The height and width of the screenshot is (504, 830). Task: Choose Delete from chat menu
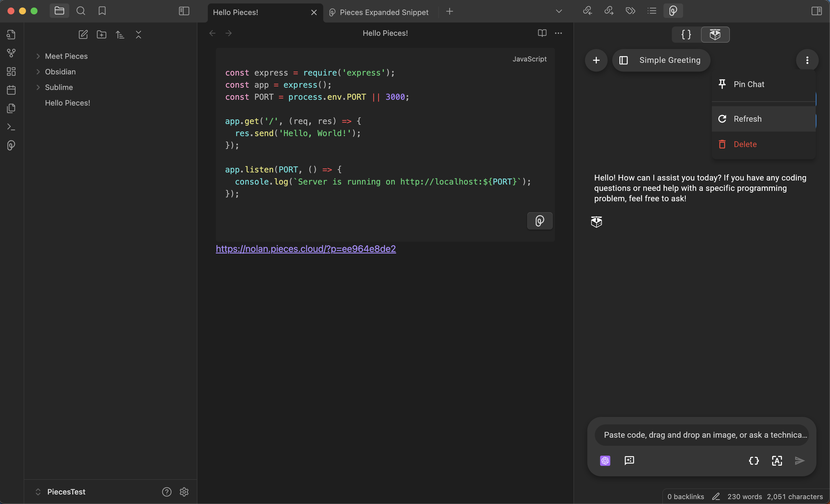pos(763,144)
